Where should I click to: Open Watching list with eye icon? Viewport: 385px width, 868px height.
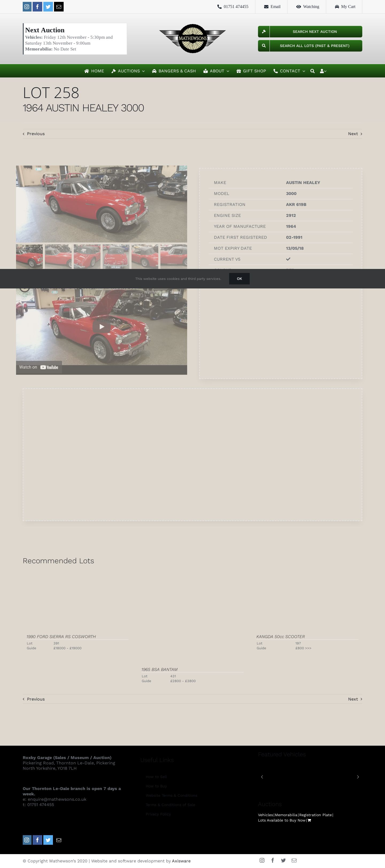click(308, 7)
